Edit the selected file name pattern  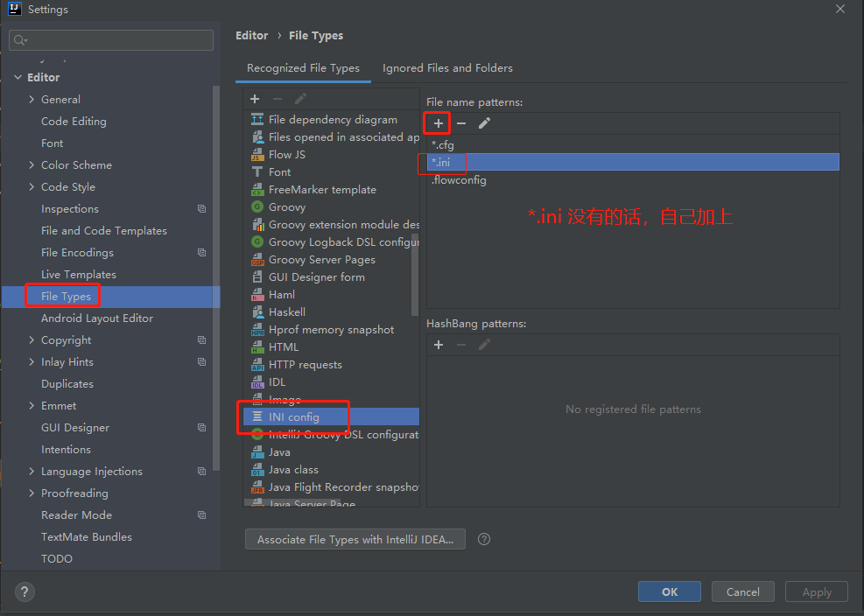484,123
